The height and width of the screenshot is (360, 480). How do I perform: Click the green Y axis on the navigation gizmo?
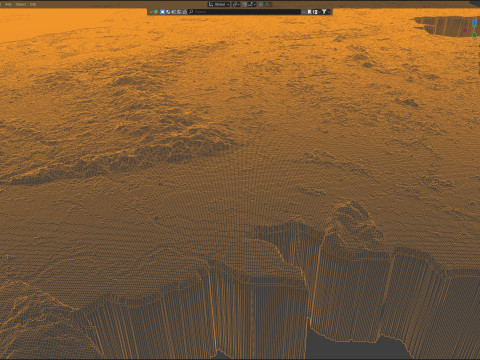(475, 35)
